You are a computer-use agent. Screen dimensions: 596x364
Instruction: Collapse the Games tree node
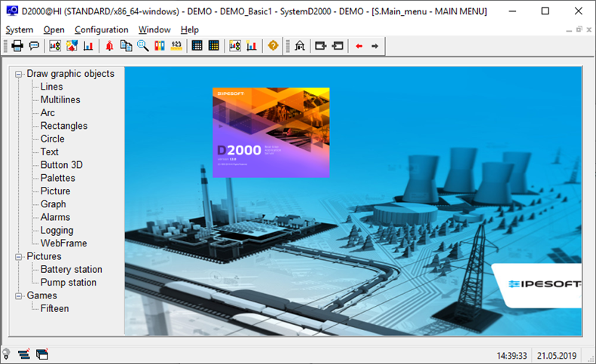tap(17, 295)
